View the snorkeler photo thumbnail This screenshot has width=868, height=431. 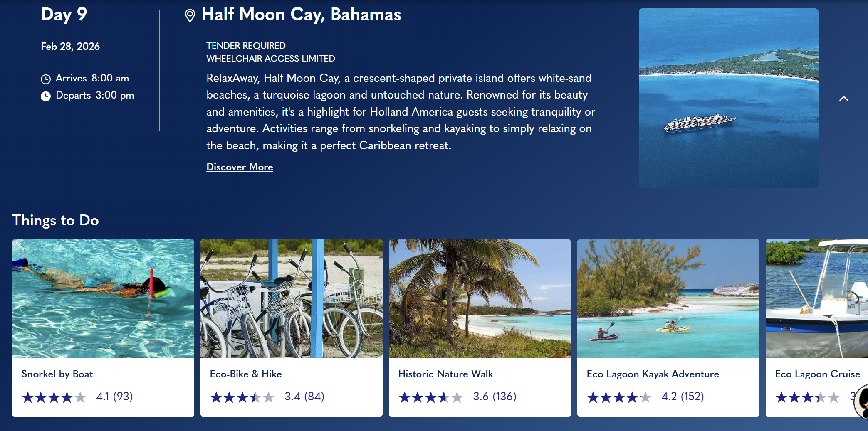[103, 298]
